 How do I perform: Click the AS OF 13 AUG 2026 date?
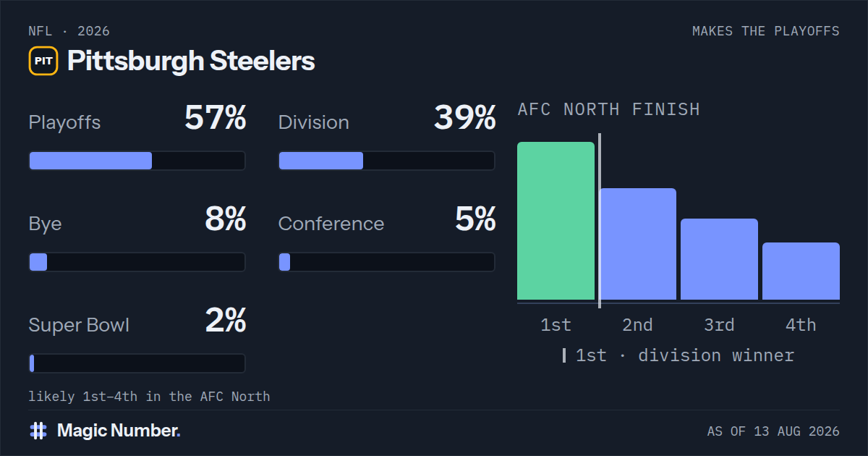773,431
